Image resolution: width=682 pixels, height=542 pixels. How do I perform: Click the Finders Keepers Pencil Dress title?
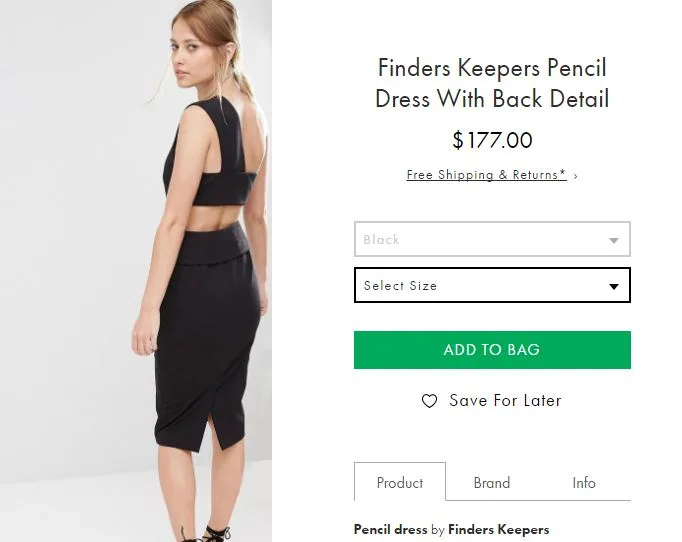[492, 83]
